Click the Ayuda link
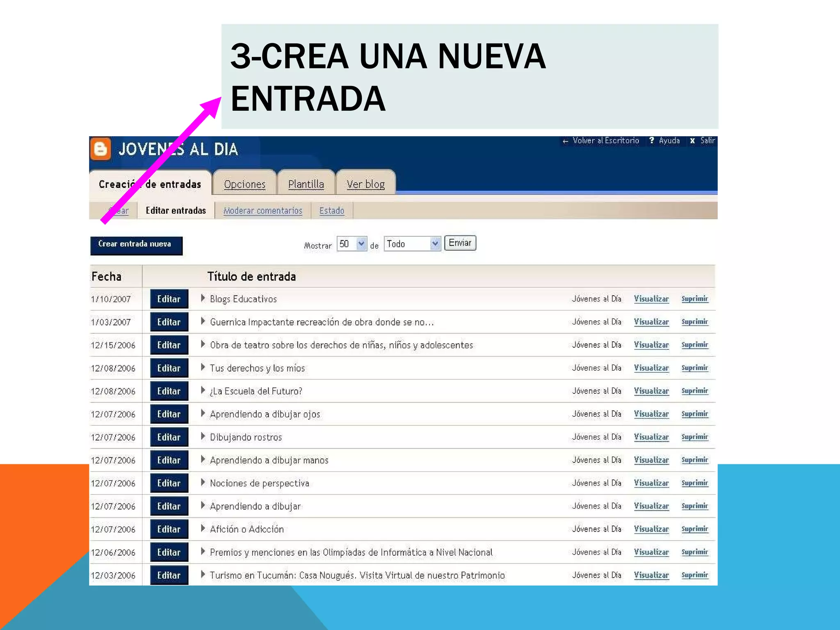This screenshot has height=630, width=840. pyautogui.click(x=669, y=141)
